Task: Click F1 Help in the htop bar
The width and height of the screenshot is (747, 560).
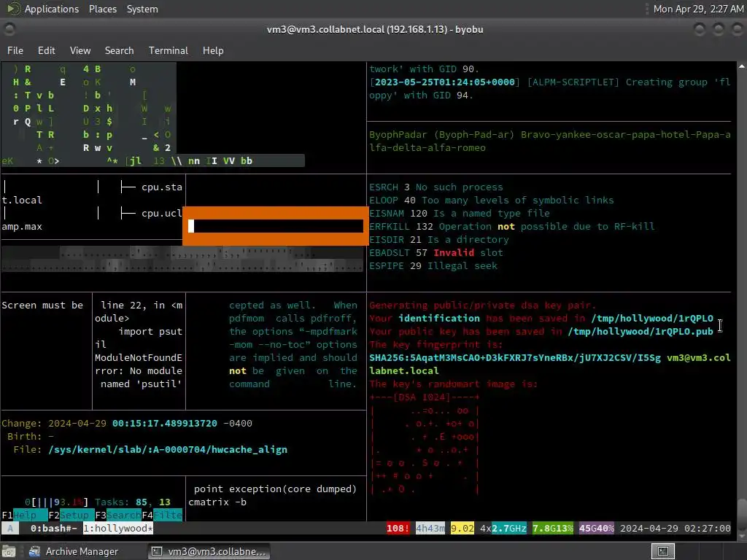Action: tap(24, 515)
